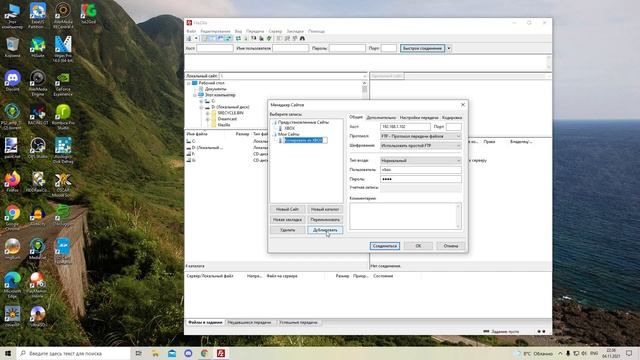The width and height of the screenshot is (640, 360).
Task: Click the Переименовать button
Action: click(325, 220)
